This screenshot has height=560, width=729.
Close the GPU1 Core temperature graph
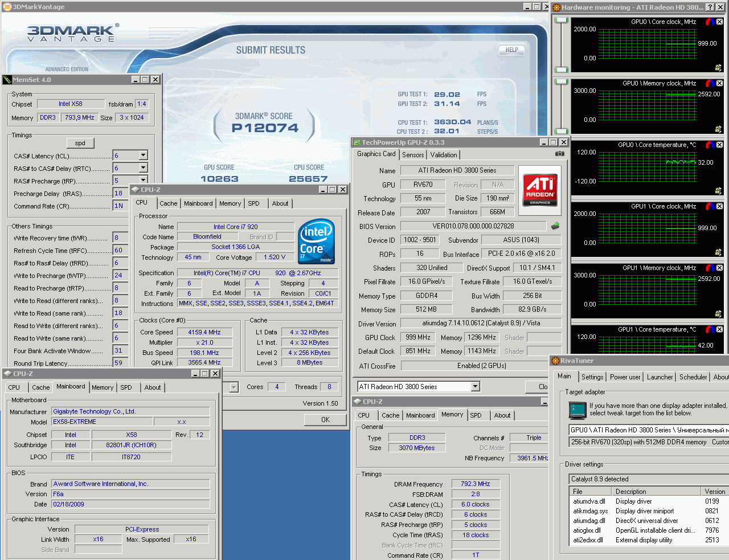pyautogui.click(x=719, y=329)
